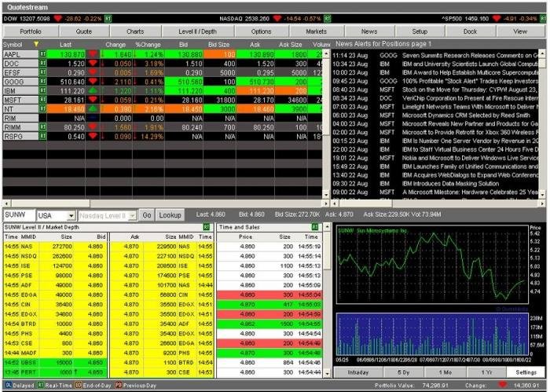Click the SUNW price chart
The height and width of the screenshot is (392, 550).
click(x=432, y=265)
